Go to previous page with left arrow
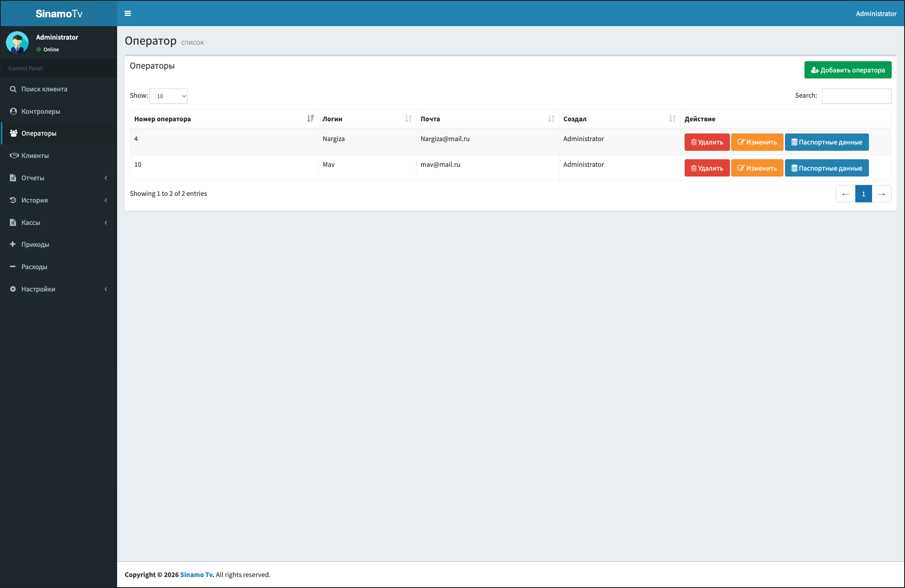This screenshot has height=588, width=905. (x=845, y=194)
